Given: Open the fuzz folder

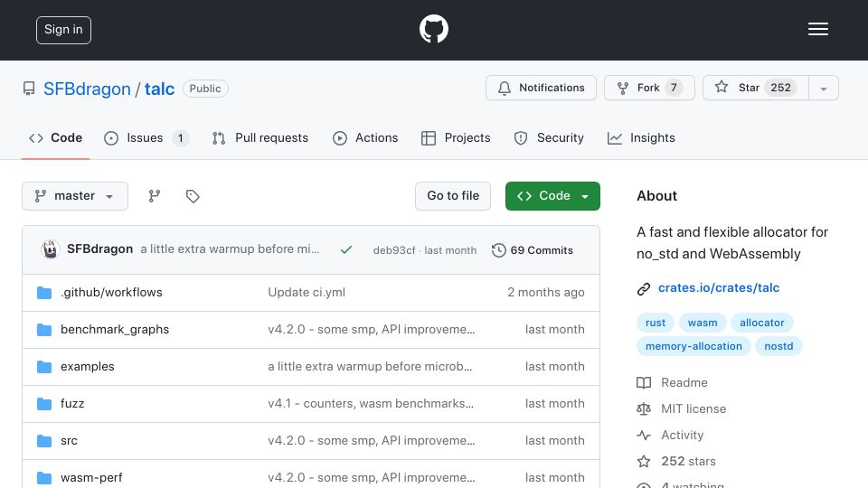Looking at the screenshot, I should (72, 403).
